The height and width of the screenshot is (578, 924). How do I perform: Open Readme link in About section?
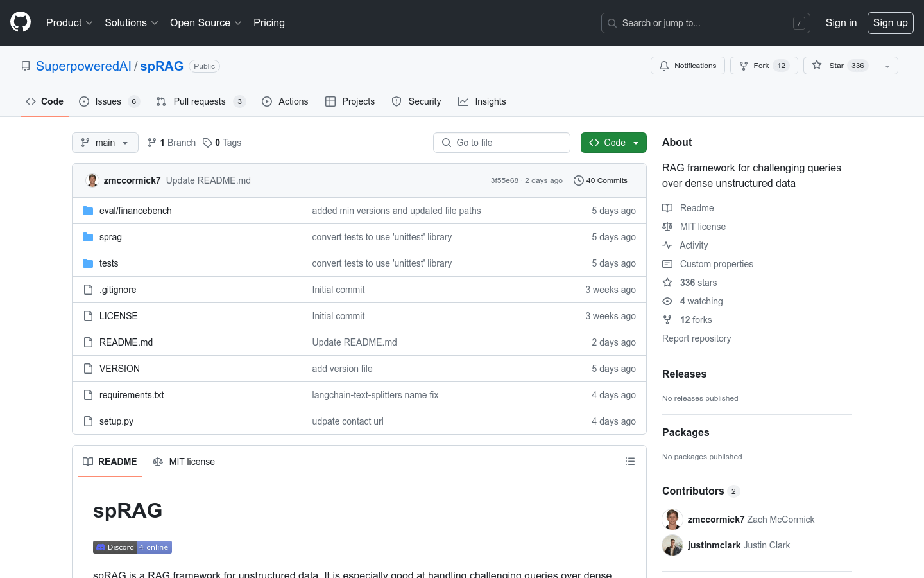688,208
